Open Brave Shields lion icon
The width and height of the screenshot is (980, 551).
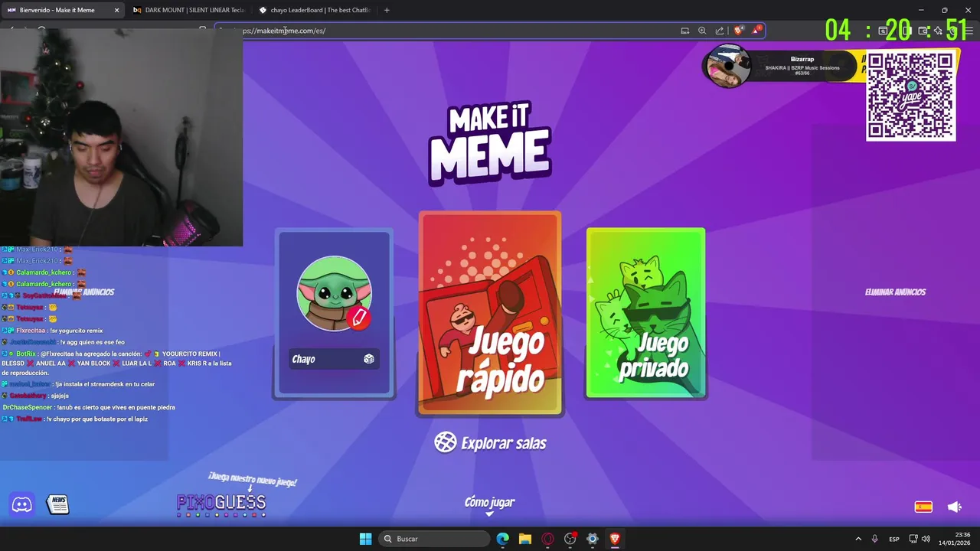pyautogui.click(x=738, y=31)
